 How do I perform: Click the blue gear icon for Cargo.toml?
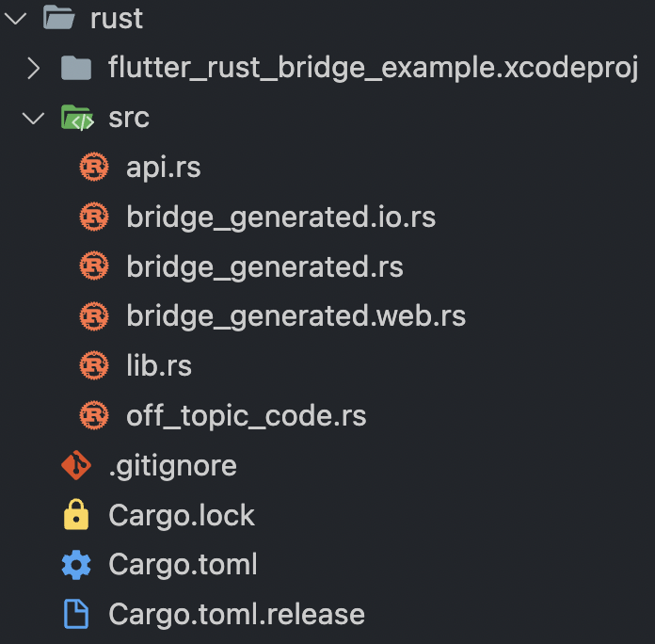(x=75, y=565)
